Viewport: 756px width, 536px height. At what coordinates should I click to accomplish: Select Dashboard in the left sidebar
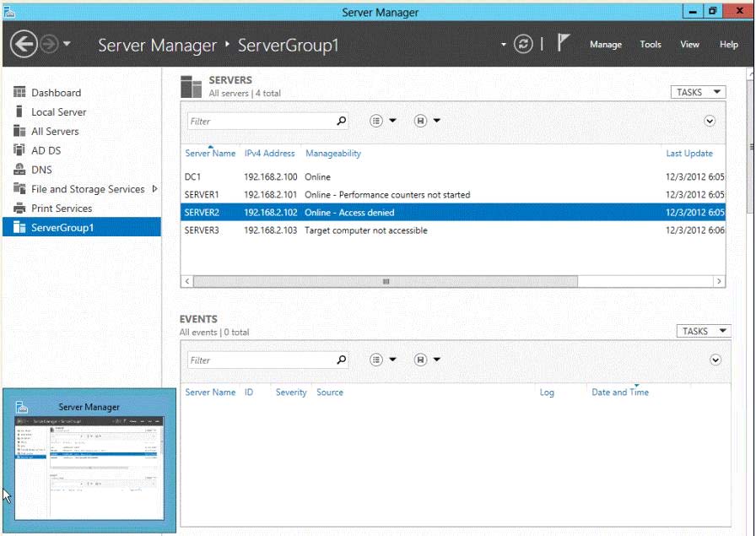(x=56, y=93)
